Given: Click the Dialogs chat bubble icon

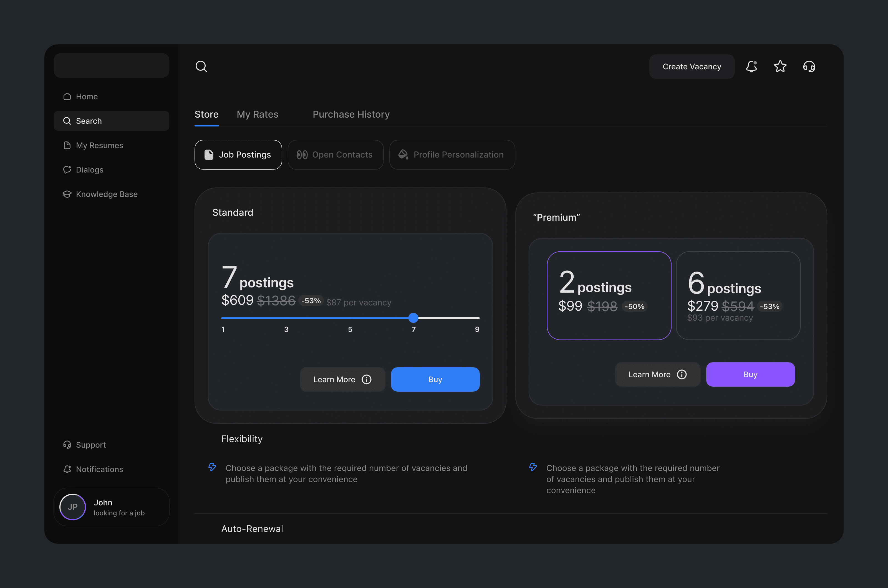Looking at the screenshot, I should pos(67,170).
